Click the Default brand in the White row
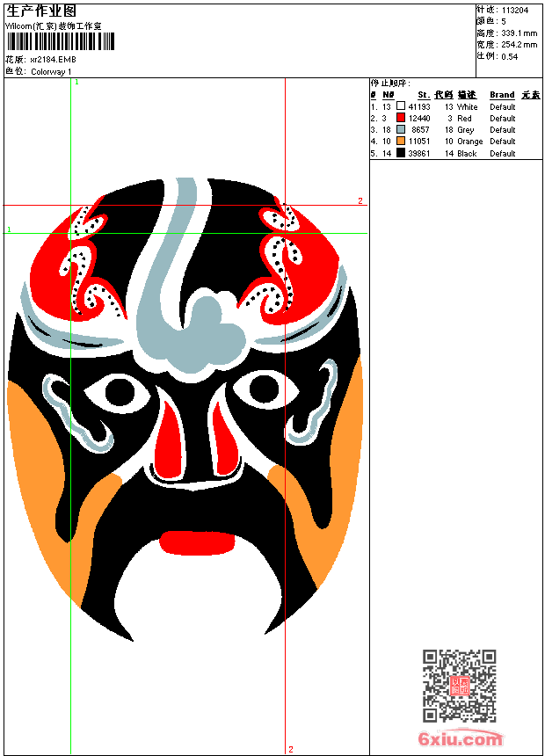The height and width of the screenshot is (756, 545). click(502, 107)
